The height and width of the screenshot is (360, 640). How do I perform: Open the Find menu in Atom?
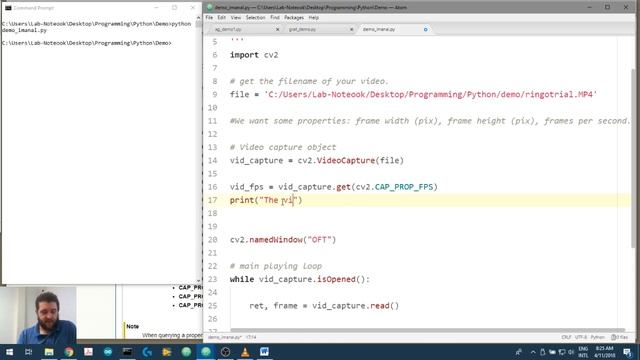pos(275,18)
